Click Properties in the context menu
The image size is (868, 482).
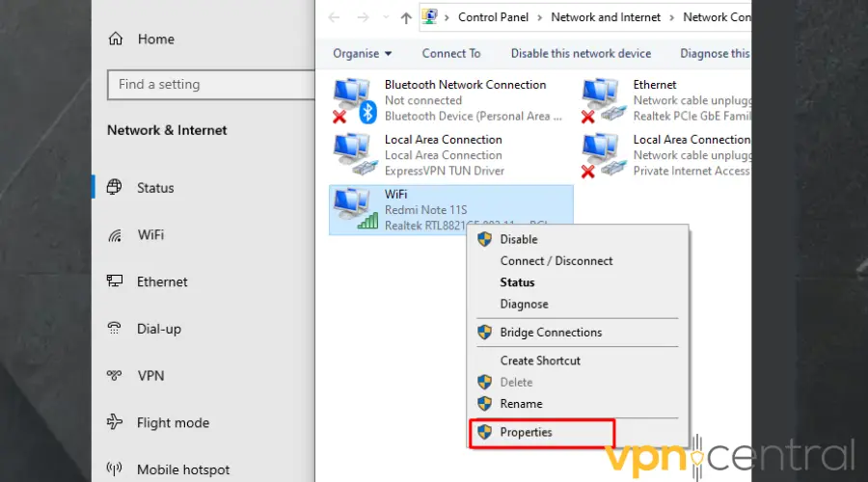coord(526,433)
